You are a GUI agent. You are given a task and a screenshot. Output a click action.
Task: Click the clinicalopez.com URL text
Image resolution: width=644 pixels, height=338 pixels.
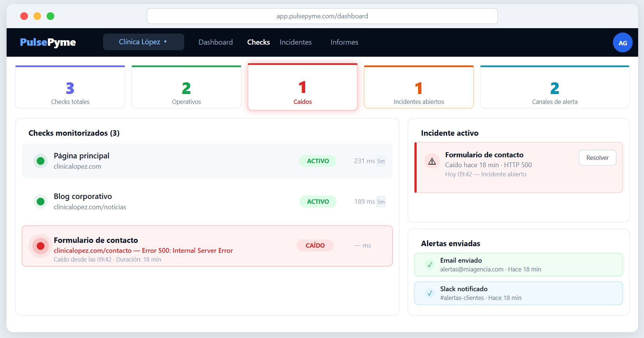point(77,166)
